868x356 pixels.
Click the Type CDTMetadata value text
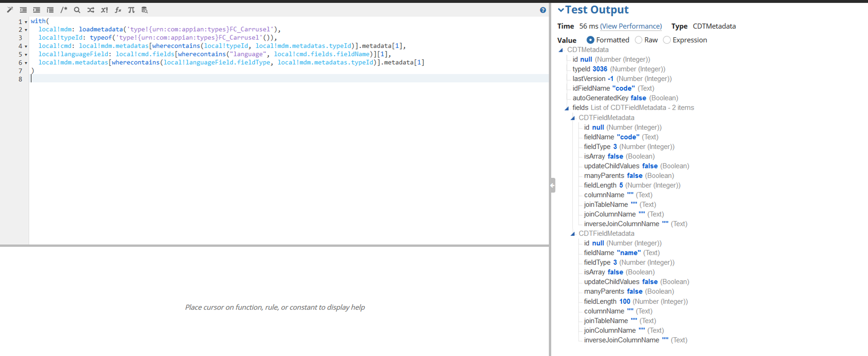click(x=714, y=26)
